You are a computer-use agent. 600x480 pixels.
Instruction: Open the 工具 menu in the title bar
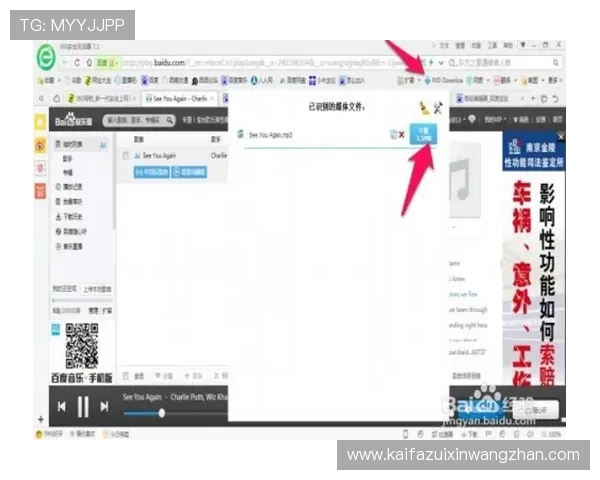492,45
